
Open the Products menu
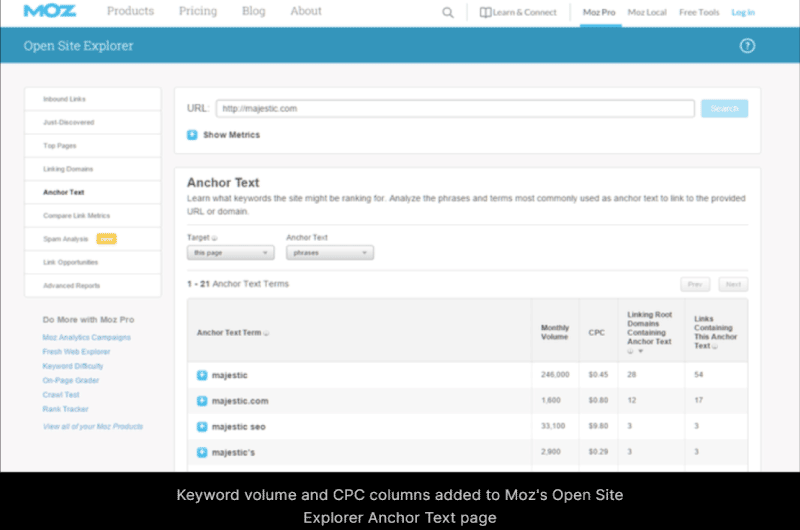[130, 11]
